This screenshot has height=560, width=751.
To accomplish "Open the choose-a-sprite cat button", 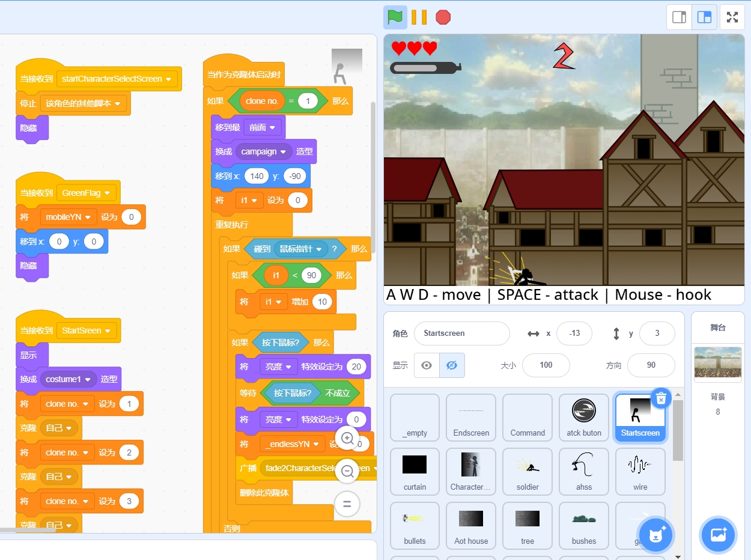I will (x=655, y=534).
